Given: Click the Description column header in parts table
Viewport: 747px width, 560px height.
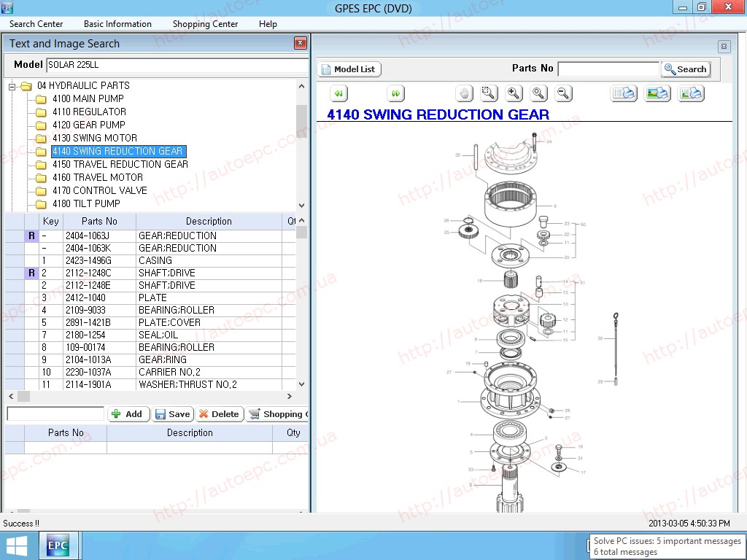Looking at the screenshot, I should click(209, 221).
